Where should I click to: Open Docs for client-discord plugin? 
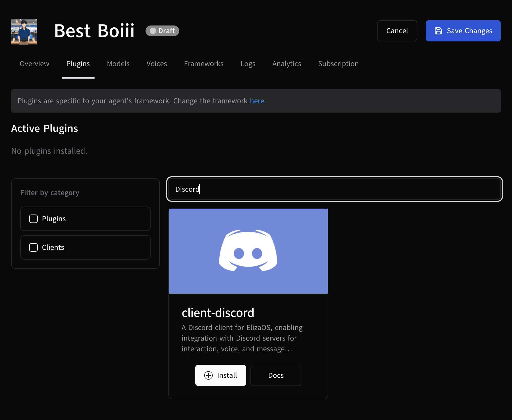[x=276, y=375]
